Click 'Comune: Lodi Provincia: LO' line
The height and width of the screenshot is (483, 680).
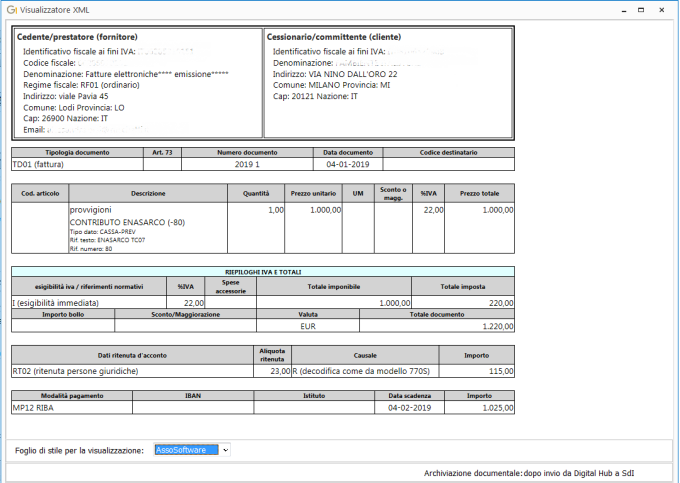pos(74,108)
